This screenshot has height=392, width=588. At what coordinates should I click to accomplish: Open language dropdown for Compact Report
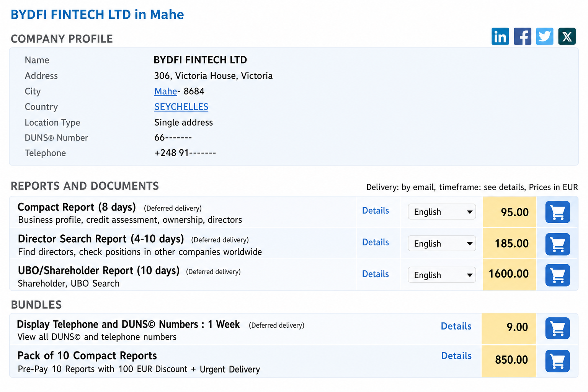442,212
